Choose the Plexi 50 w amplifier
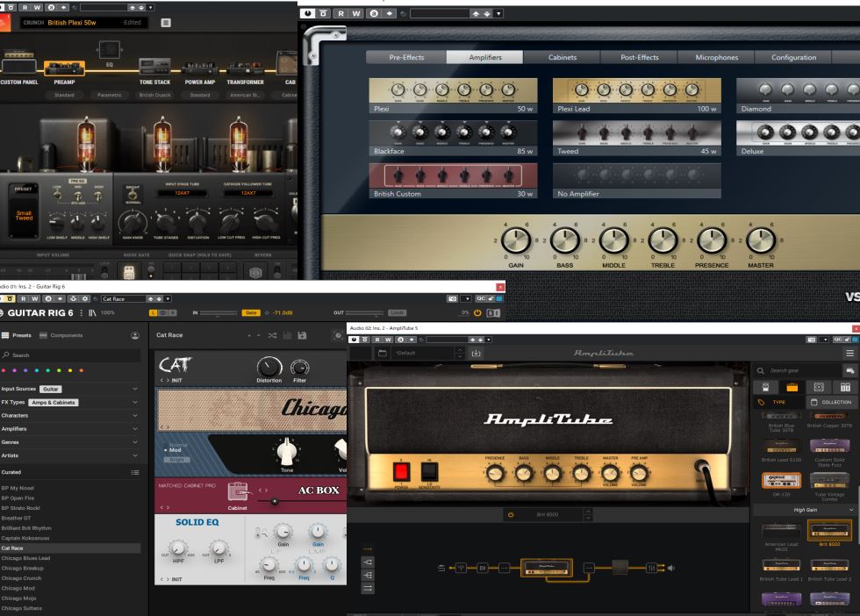860x616 pixels. [453, 96]
